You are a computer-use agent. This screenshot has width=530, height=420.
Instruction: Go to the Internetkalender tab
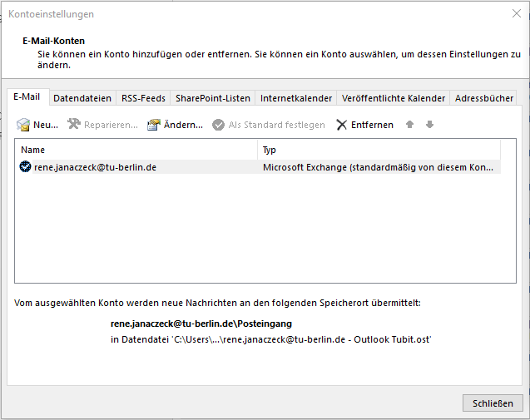296,98
